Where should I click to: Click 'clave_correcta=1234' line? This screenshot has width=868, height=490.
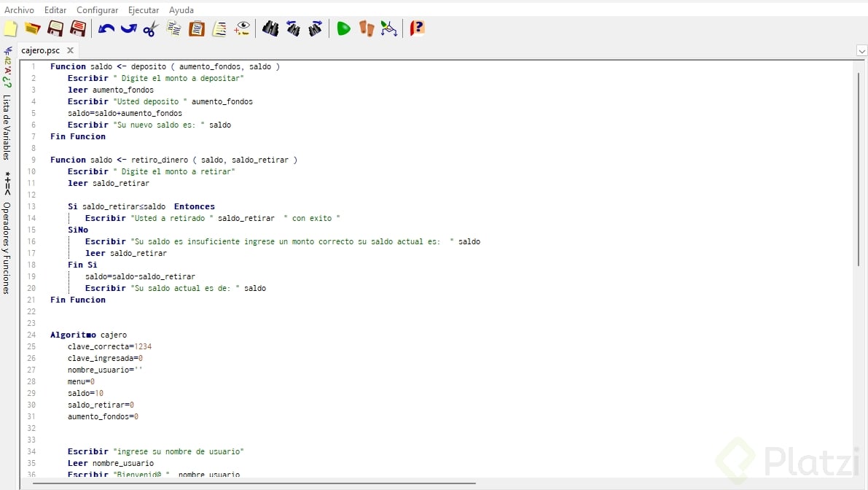coord(109,346)
